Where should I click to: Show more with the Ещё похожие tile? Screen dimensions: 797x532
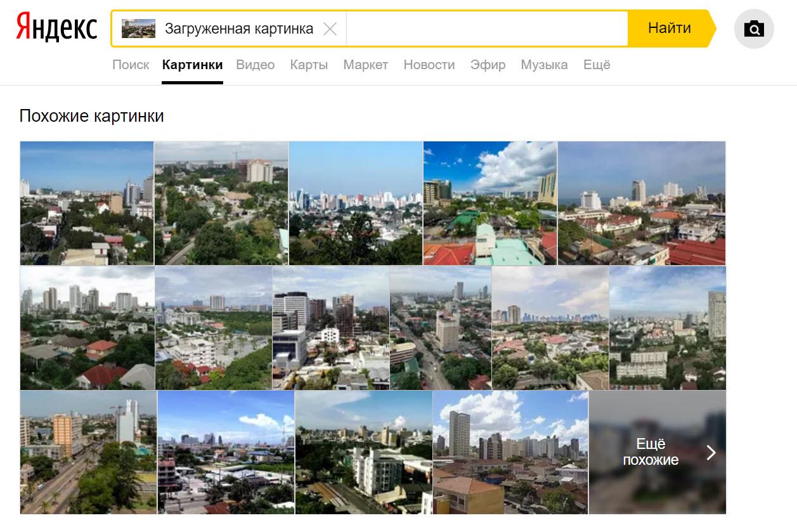click(x=658, y=452)
